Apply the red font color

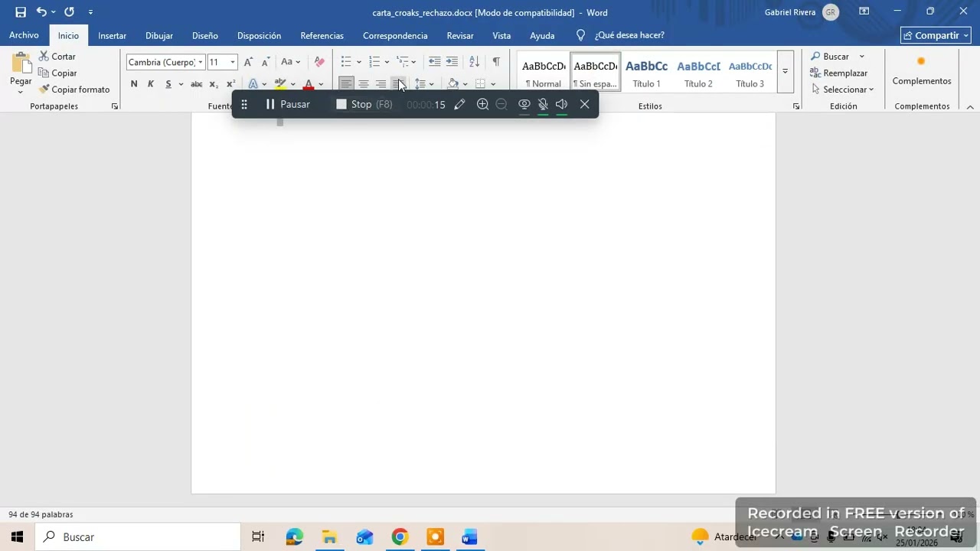pyautogui.click(x=309, y=84)
